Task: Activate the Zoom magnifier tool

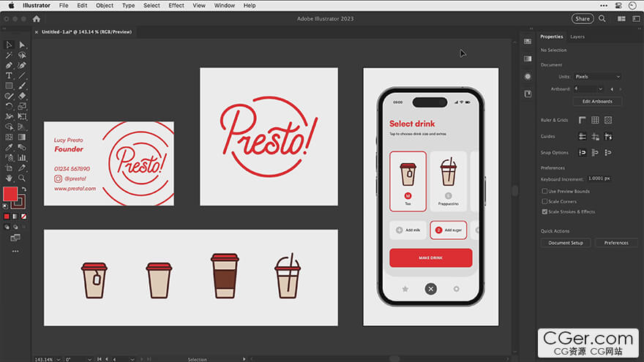Action: tap(22, 178)
